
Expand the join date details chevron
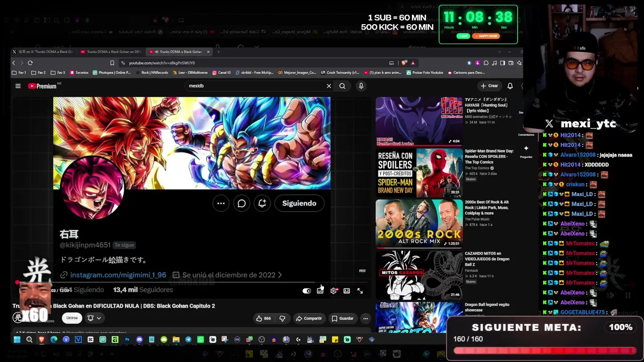click(x=280, y=275)
